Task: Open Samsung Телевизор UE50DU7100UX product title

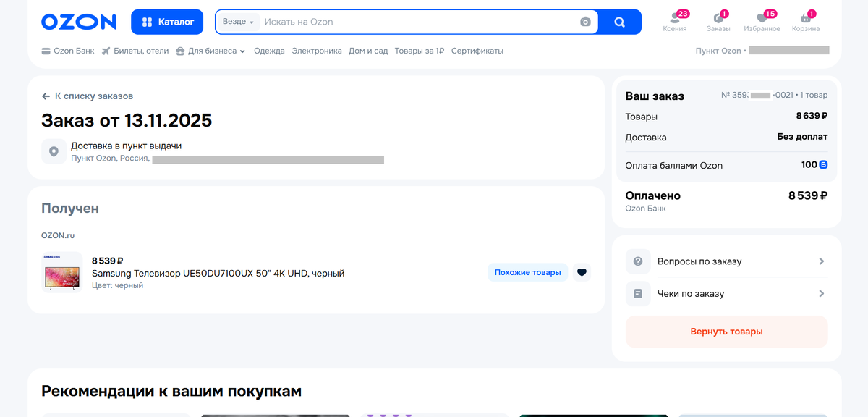Action: point(218,273)
